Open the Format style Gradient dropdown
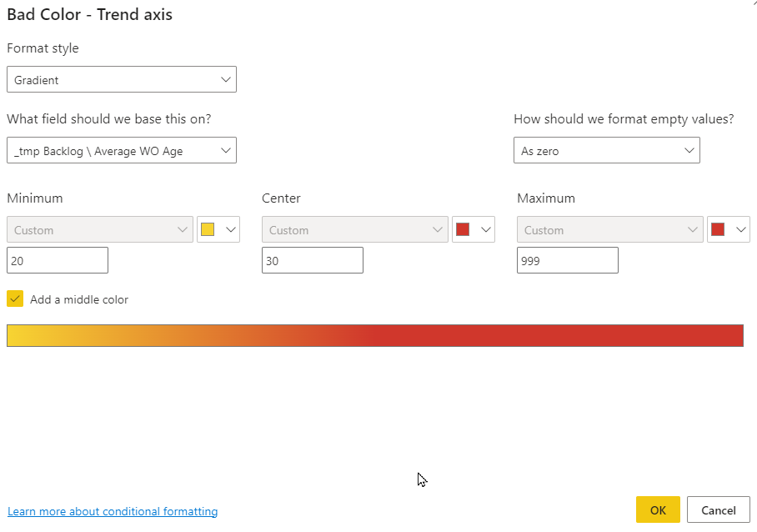The height and width of the screenshot is (532, 757). coord(122,80)
